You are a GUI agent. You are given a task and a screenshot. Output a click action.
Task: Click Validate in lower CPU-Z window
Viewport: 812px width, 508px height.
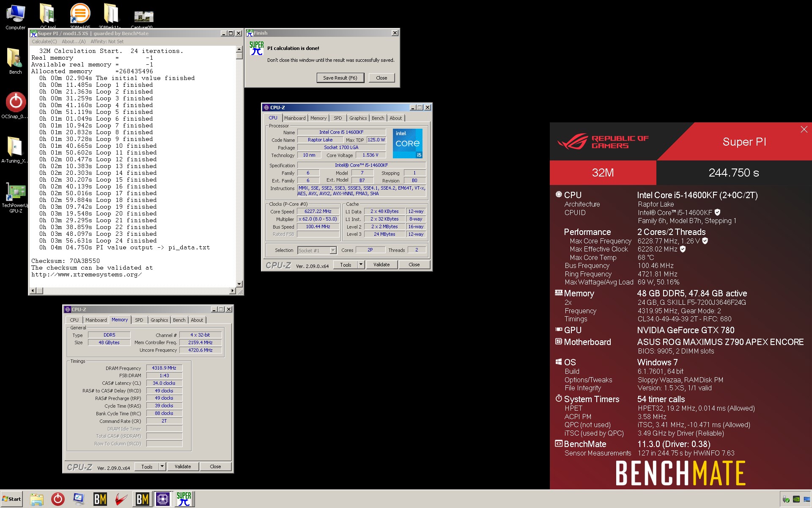[183, 467]
